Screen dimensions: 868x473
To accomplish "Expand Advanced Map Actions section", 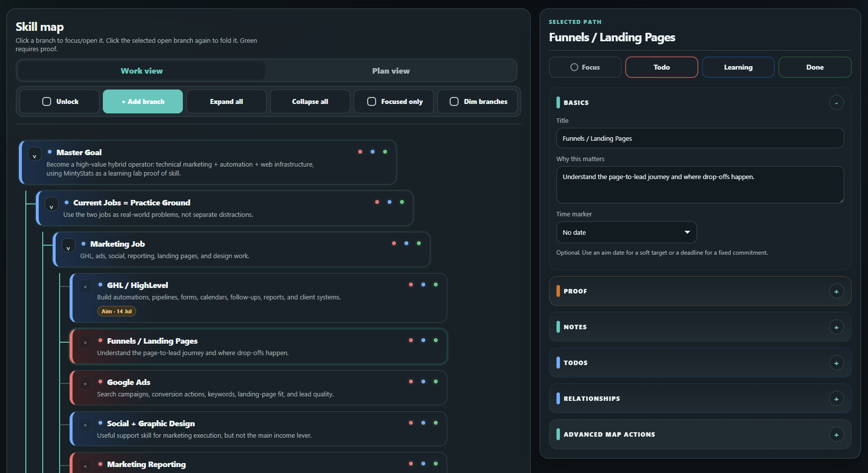I will click(x=836, y=434).
